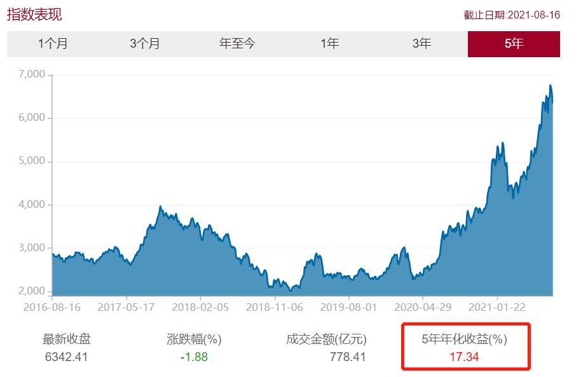Click the green -1.88 涨跌幅 value
Viewport: 588px width, 377px height.
[x=194, y=357]
